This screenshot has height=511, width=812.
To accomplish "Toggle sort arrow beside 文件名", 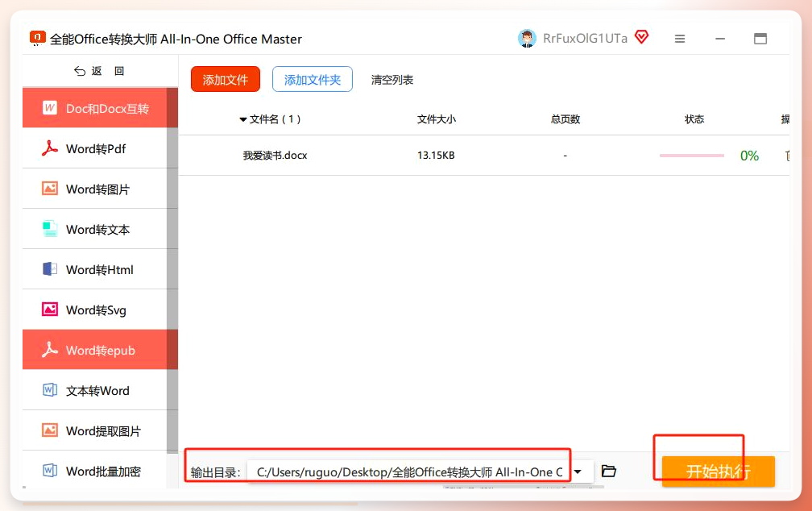I will pos(243,120).
